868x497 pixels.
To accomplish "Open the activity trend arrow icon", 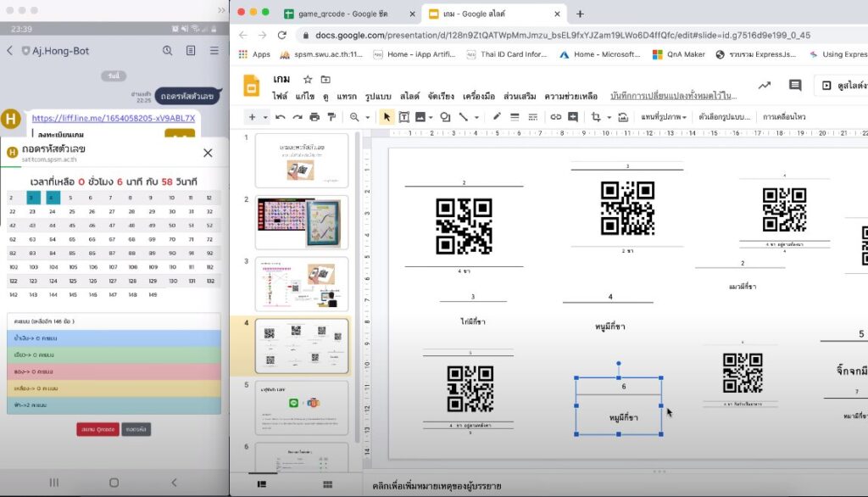I will tap(765, 86).
